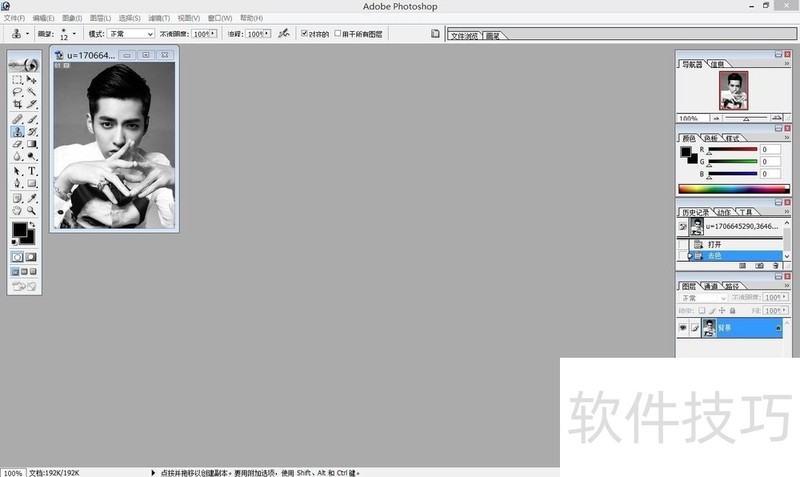Delete current state via History trash icon

coord(776,266)
